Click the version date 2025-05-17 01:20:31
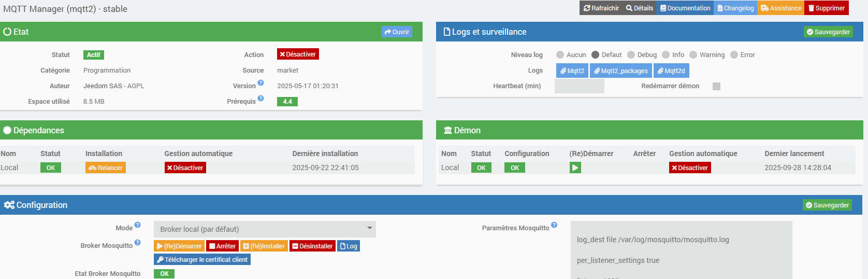Image resolution: width=868 pixels, height=279 pixels. (308, 86)
